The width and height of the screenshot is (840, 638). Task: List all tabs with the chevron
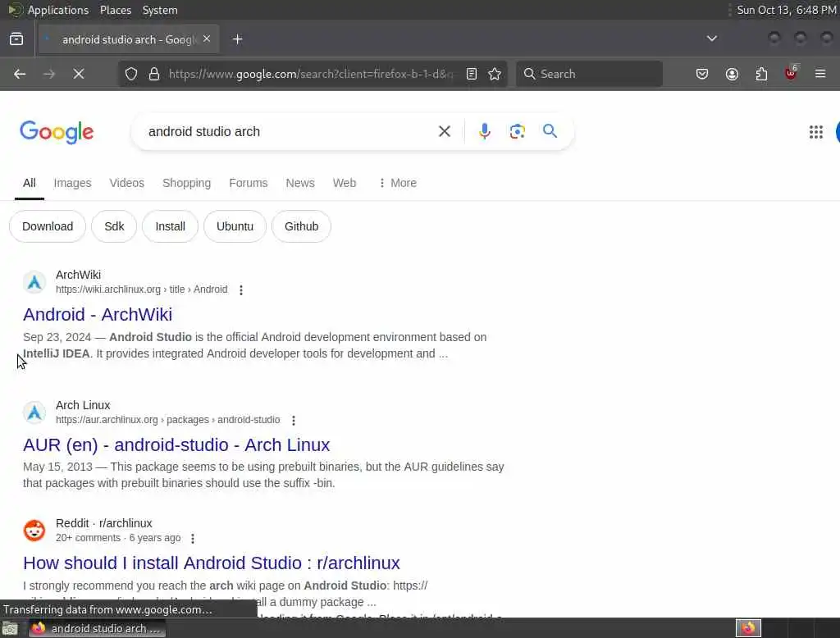click(x=711, y=39)
